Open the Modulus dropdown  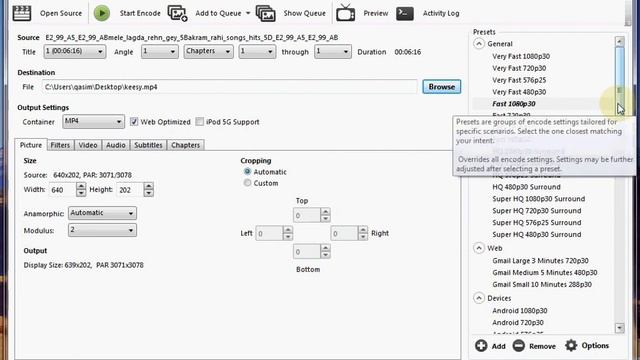102,230
